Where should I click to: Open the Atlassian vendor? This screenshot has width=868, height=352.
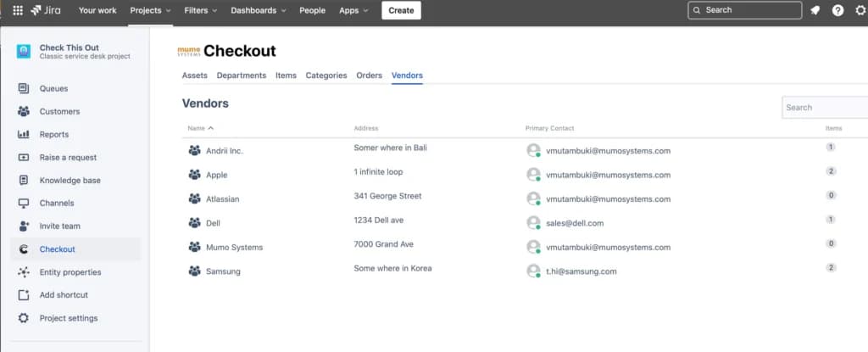point(223,199)
